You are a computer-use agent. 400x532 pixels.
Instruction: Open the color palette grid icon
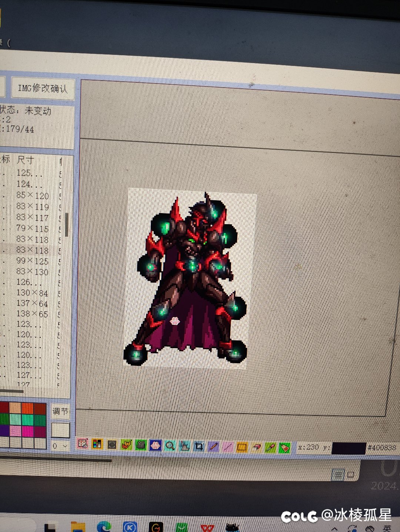[x=97, y=444]
